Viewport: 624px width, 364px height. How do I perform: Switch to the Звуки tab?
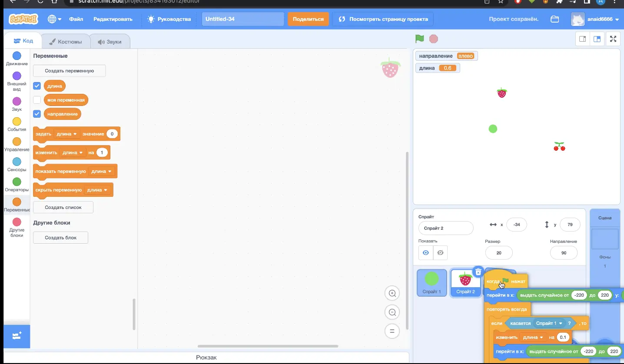click(110, 42)
